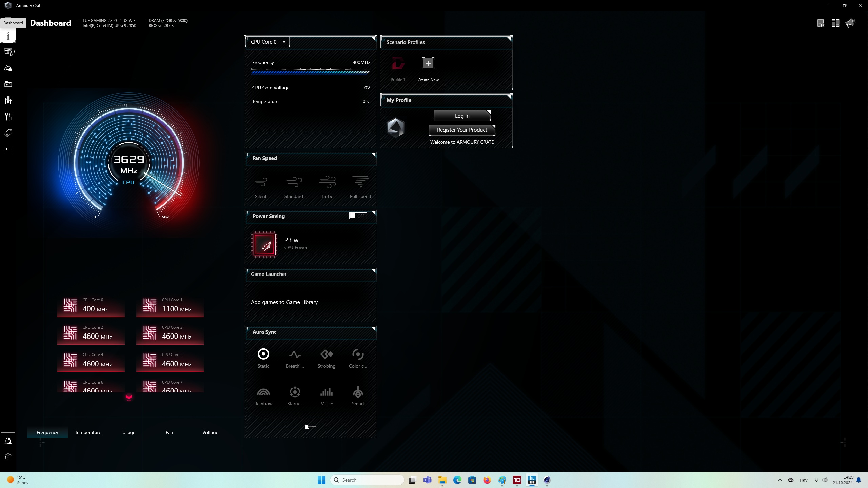Click Add games to Game Library

coord(284,302)
